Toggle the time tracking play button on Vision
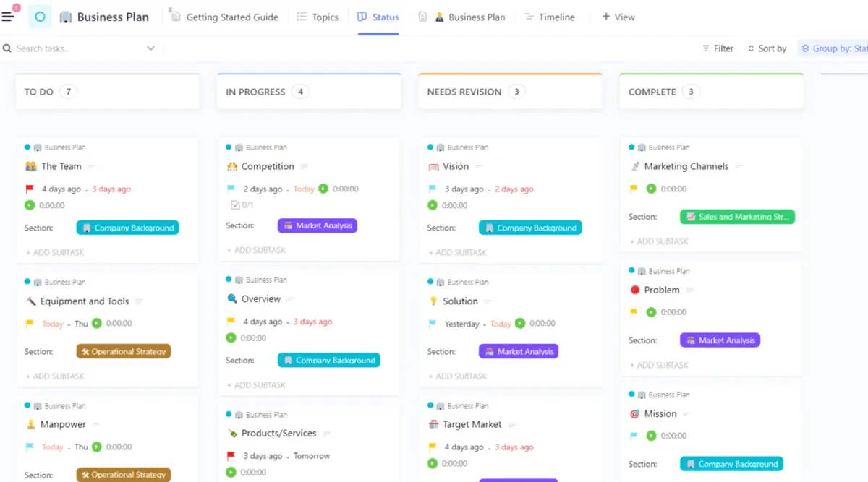The image size is (868, 482). [x=433, y=205]
